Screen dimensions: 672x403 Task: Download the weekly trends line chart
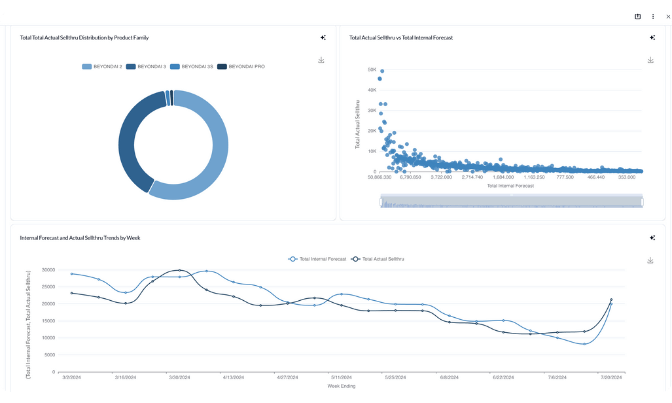pyautogui.click(x=651, y=259)
